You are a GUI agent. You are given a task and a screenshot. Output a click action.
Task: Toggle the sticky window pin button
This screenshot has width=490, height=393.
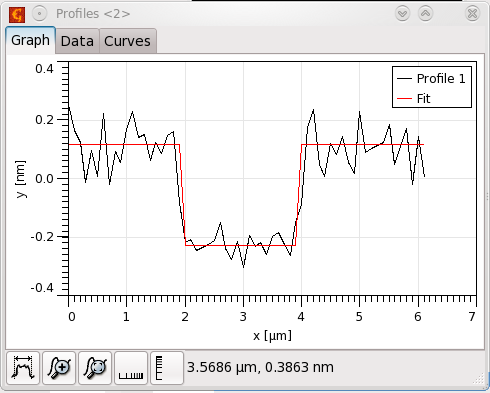pyautogui.click(x=40, y=14)
